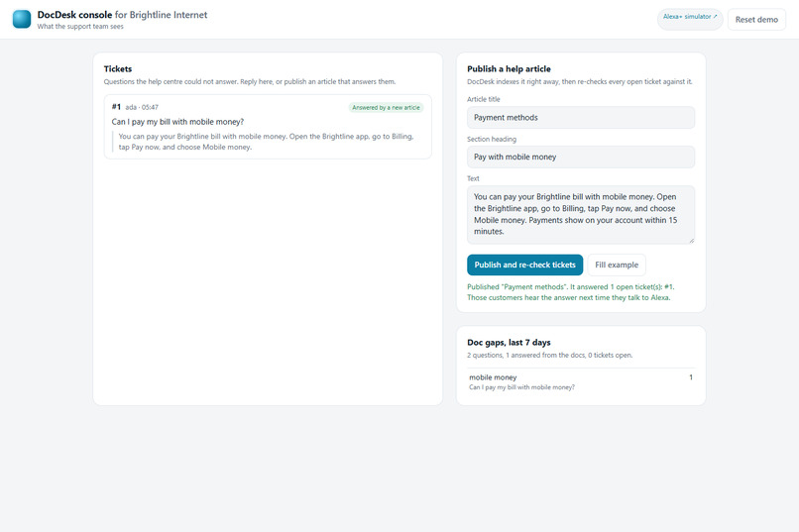Click the 'DocDesk console' title text
This screenshot has height=532, width=799.
[74, 15]
